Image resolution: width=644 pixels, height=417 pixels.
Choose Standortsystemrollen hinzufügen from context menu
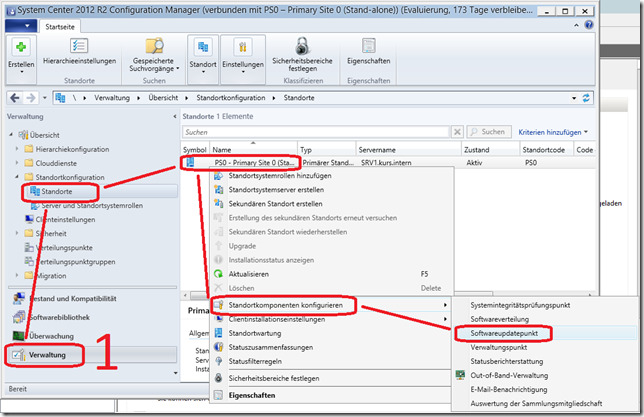280,175
